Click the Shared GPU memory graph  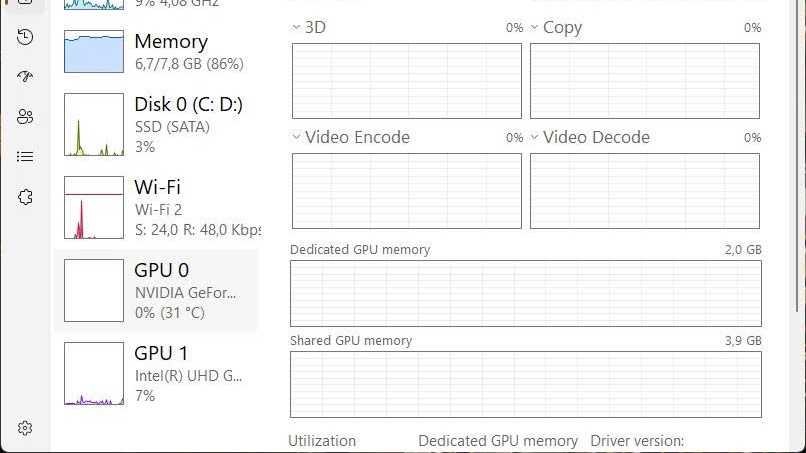[x=525, y=384]
